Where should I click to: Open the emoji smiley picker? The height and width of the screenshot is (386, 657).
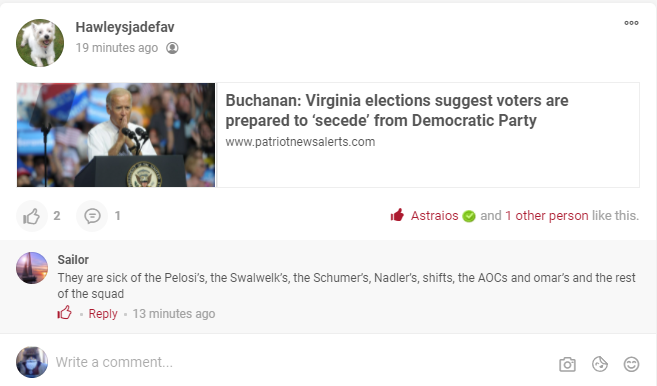[631, 364]
